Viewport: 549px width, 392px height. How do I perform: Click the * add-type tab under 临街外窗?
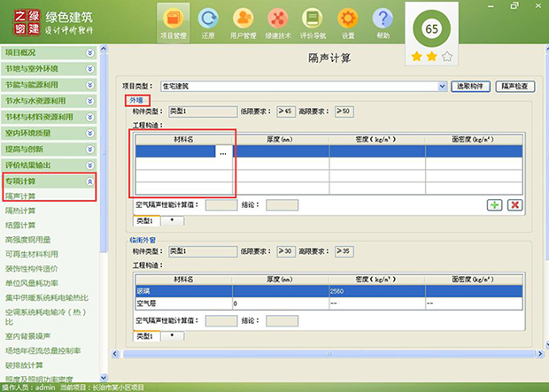pyautogui.click(x=172, y=335)
